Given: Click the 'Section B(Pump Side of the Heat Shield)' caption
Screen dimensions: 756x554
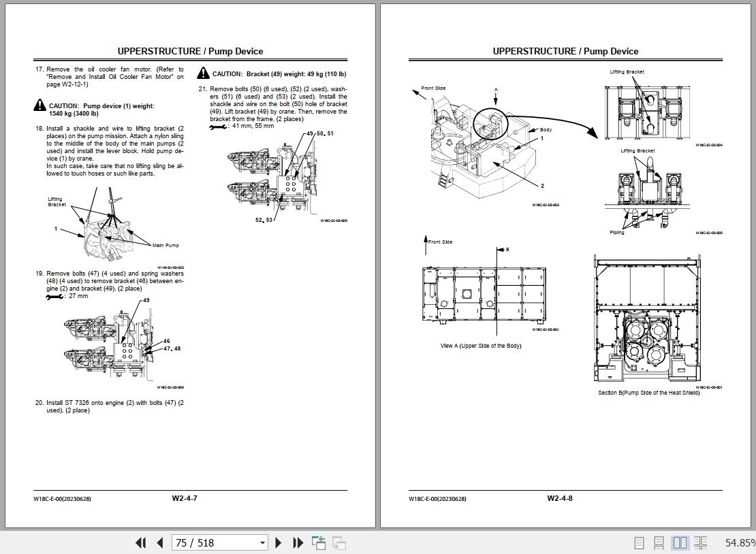Looking at the screenshot, I should [649, 393].
